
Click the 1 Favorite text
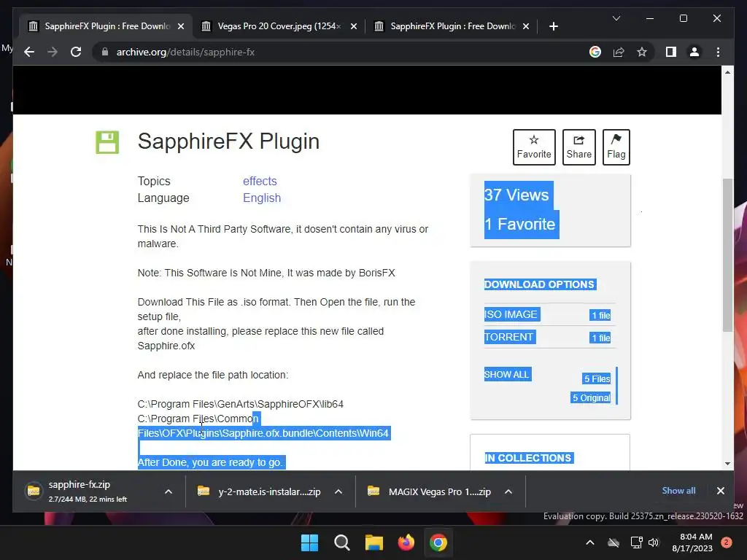[519, 224]
